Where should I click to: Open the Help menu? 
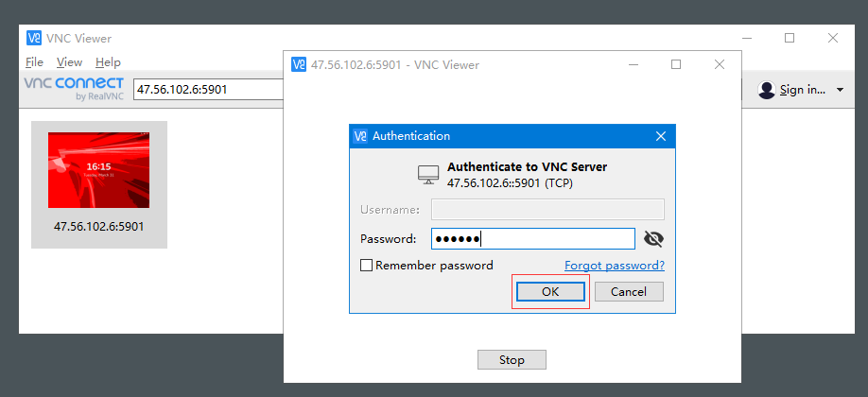click(x=108, y=62)
